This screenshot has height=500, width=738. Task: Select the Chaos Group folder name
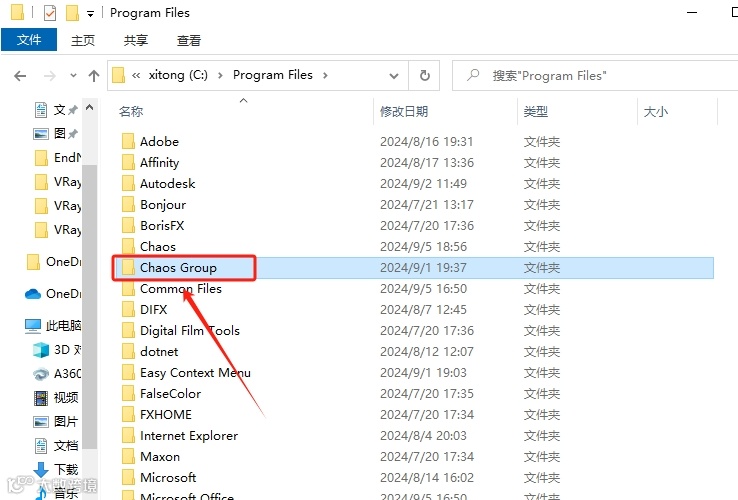[178, 267]
